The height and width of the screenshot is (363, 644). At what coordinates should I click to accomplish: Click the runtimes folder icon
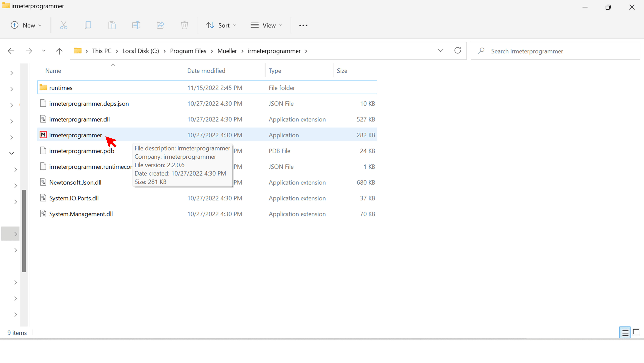coord(43,87)
